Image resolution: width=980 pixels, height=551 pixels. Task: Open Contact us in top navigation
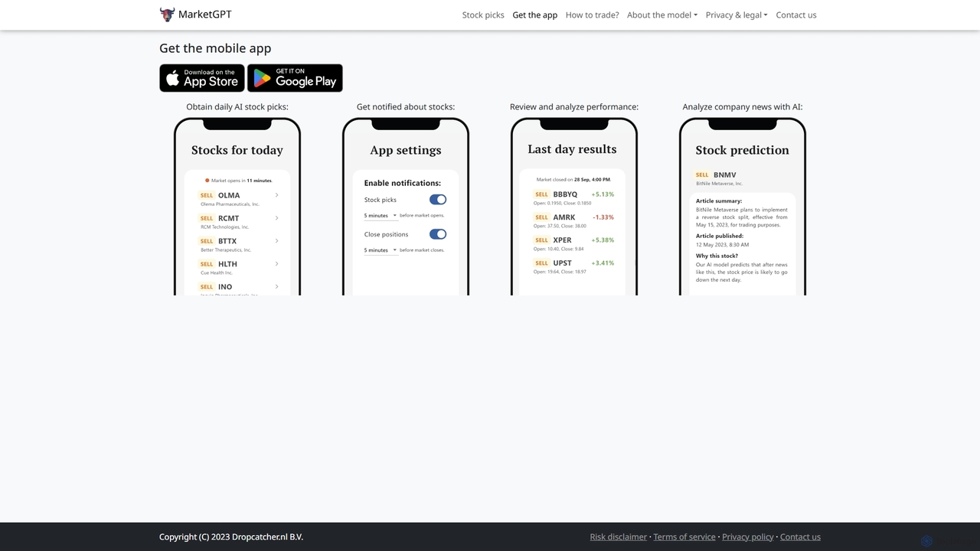pos(796,15)
